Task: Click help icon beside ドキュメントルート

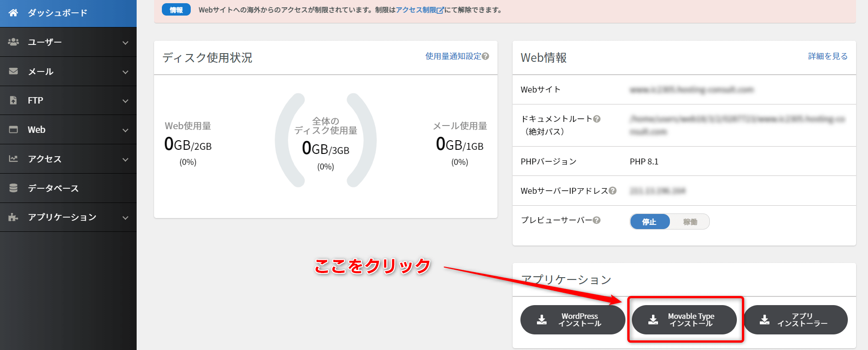Action: 597,119
